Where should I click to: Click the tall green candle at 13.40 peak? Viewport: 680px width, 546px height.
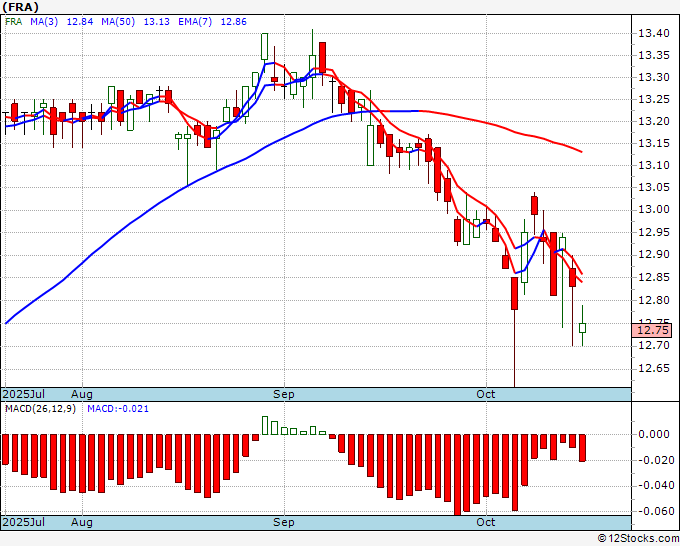(x=264, y=46)
